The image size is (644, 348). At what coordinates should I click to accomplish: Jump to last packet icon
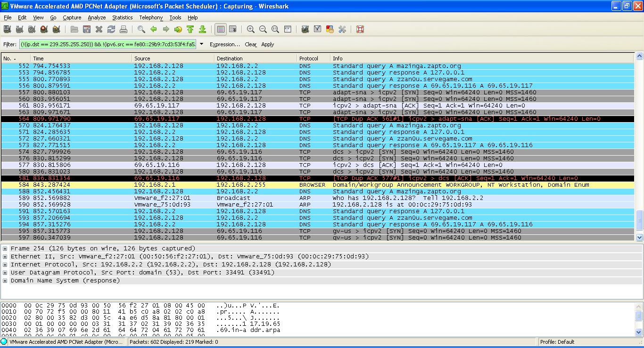click(203, 29)
